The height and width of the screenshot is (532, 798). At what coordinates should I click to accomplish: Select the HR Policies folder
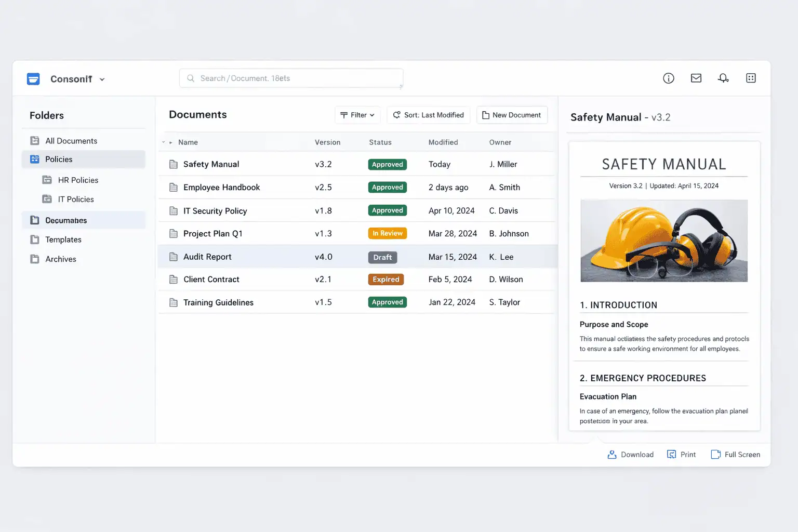click(78, 180)
